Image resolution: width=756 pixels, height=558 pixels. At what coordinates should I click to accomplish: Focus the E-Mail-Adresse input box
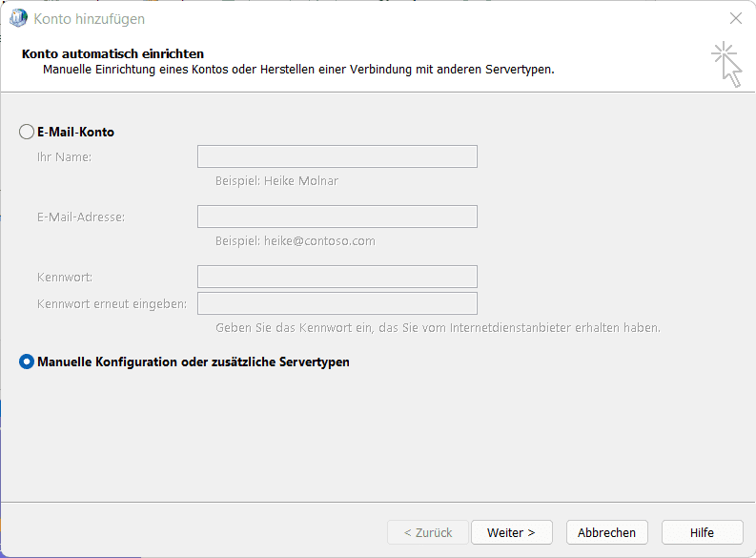[x=337, y=217]
